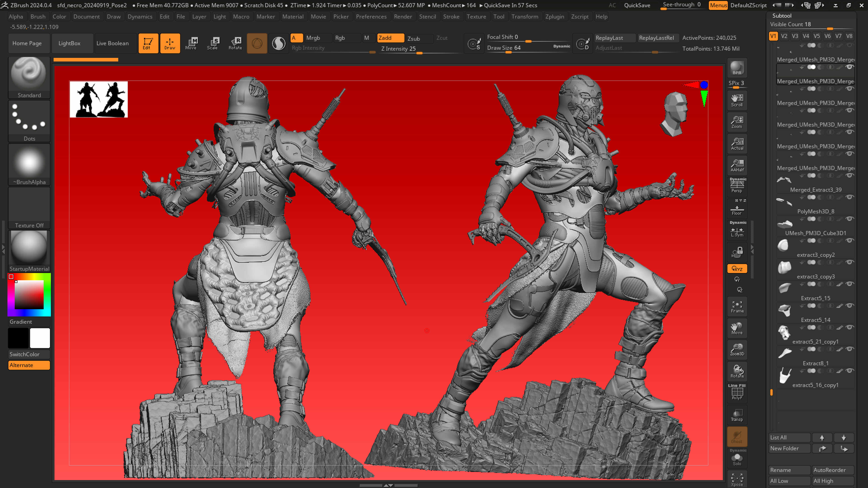The image size is (868, 488).
Task: Click the color picker square
Action: pos(29,294)
